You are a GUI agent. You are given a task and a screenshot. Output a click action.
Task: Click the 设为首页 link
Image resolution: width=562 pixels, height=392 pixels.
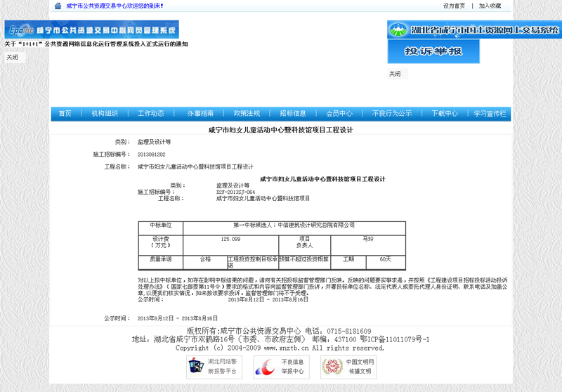(454, 6)
